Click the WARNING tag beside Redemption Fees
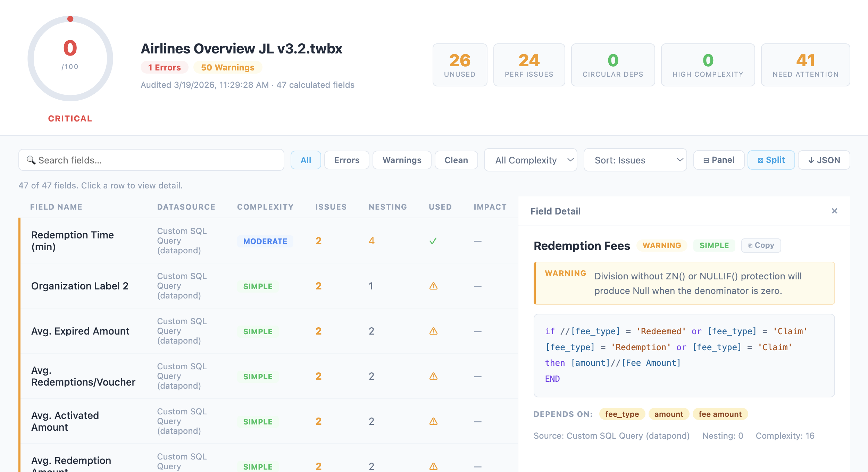Screen dimensions: 868x472 pos(662,245)
